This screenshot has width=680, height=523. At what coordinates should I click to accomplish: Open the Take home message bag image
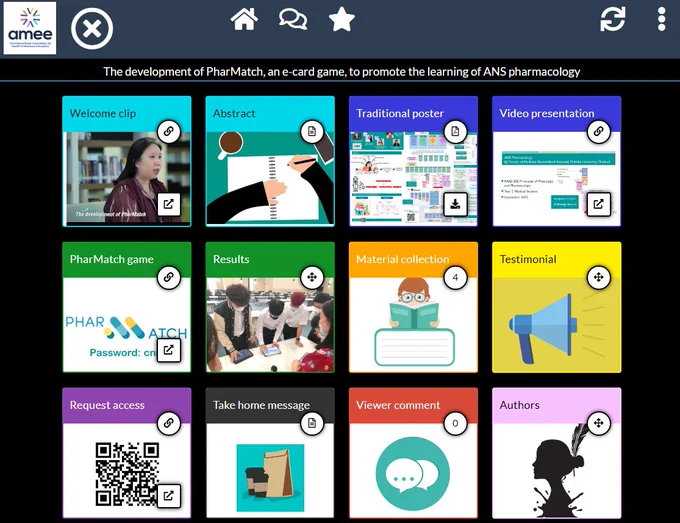[x=270, y=477]
